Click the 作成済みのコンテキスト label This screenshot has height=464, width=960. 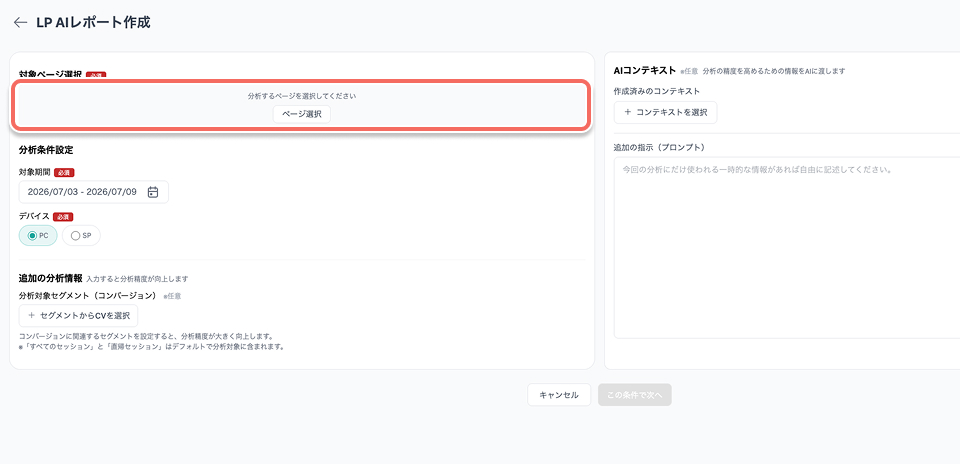tap(656, 91)
